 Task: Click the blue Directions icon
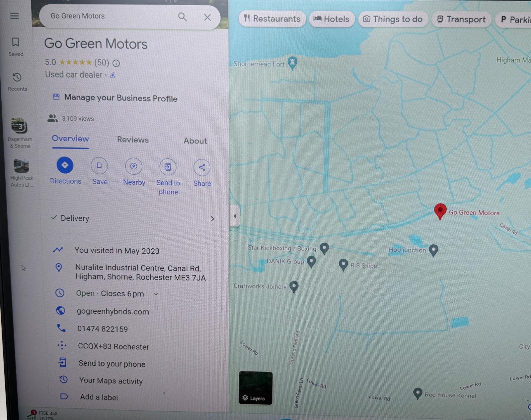[x=65, y=165]
